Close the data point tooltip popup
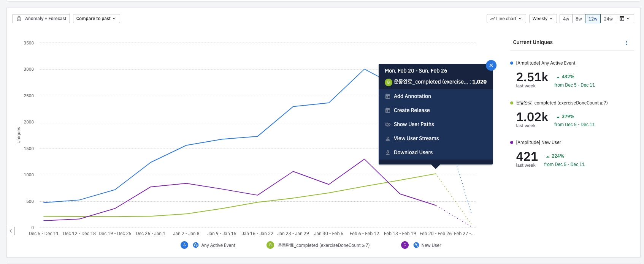The height and width of the screenshot is (264, 644). click(491, 65)
